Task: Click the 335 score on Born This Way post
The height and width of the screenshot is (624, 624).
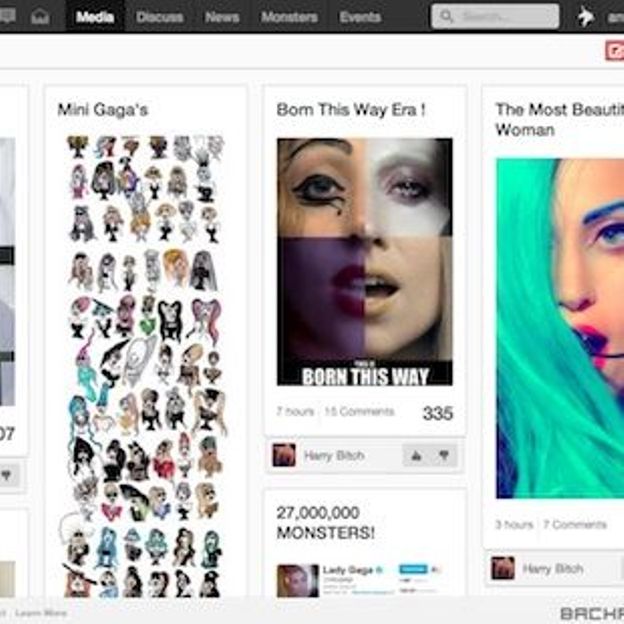Action: 438,413
